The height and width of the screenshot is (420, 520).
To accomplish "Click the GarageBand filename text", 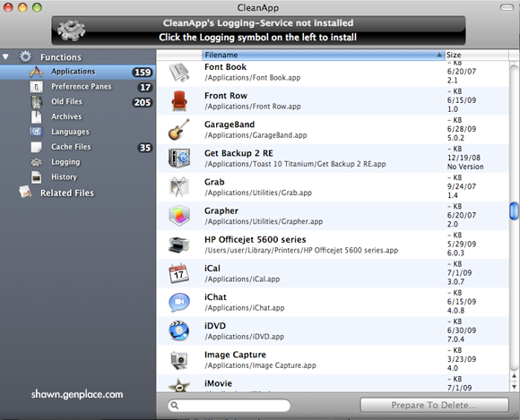I will click(230, 124).
